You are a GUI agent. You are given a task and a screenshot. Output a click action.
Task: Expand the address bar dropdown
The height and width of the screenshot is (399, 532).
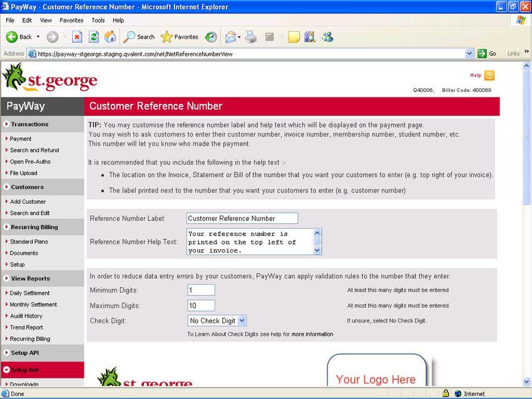coord(469,54)
